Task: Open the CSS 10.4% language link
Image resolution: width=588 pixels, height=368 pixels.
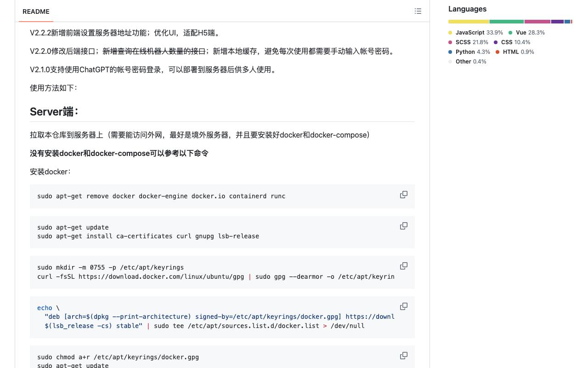Action: click(x=512, y=42)
